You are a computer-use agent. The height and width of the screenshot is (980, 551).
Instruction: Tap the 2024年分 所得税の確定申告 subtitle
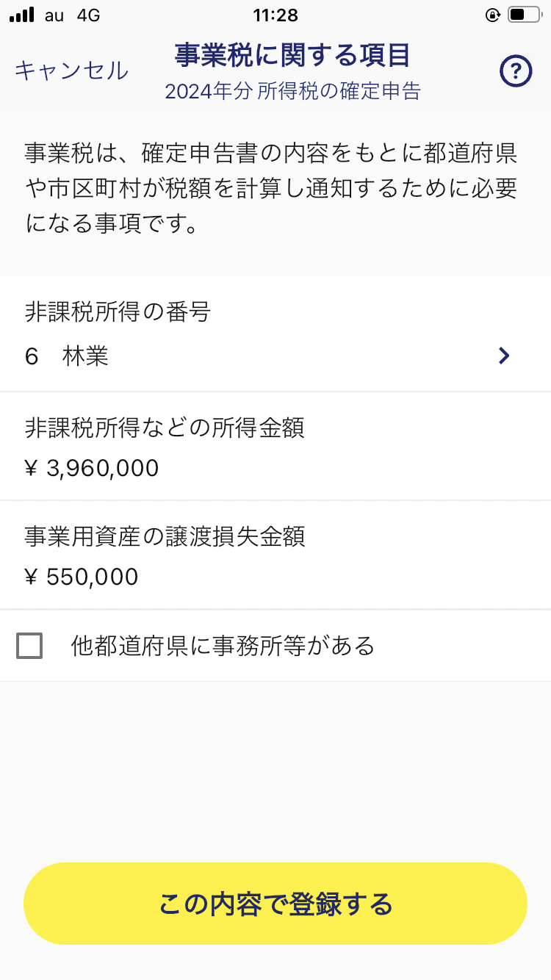292,91
